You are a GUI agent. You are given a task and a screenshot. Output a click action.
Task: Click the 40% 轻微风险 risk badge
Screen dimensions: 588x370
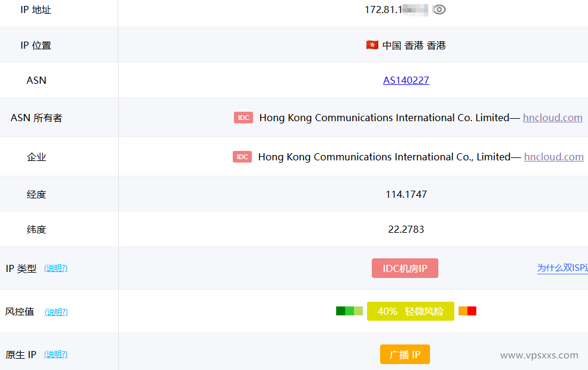pyautogui.click(x=410, y=311)
